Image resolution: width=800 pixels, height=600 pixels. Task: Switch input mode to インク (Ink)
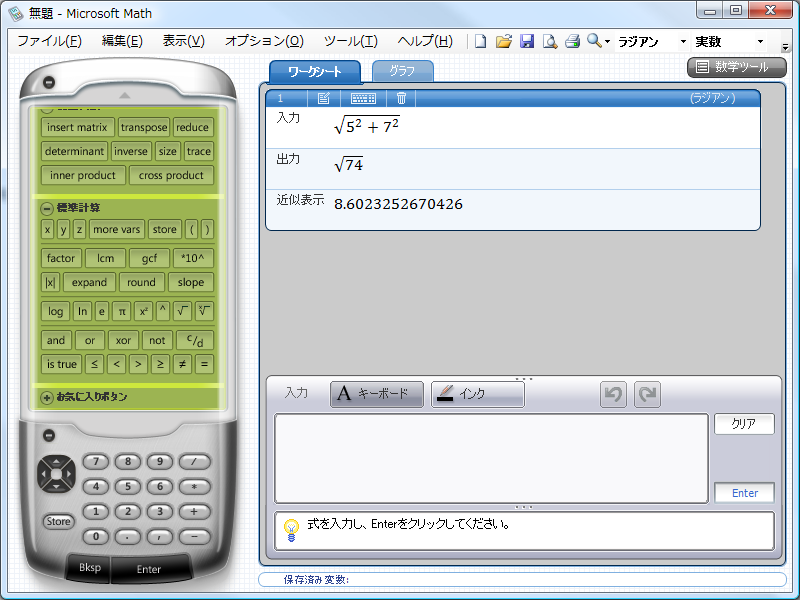[x=477, y=394]
